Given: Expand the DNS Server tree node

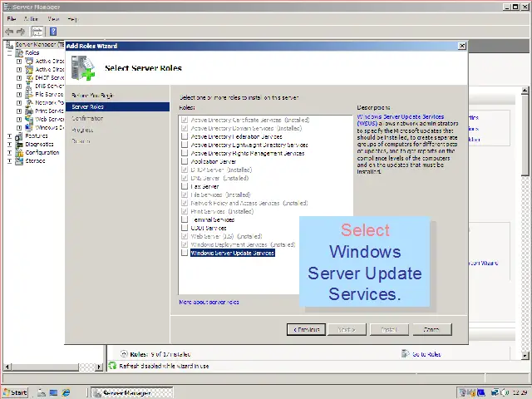Looking at the screenshot, I should (x=19, y=86).
